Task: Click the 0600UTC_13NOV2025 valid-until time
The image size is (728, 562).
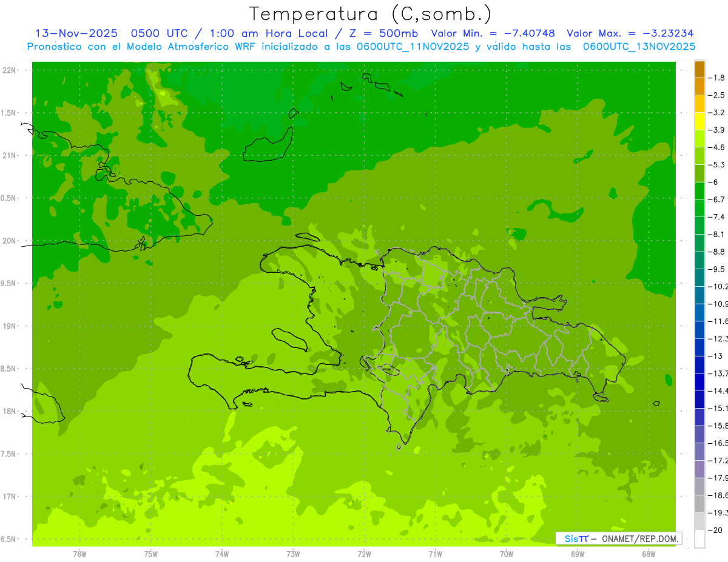Action: point(639,46)
